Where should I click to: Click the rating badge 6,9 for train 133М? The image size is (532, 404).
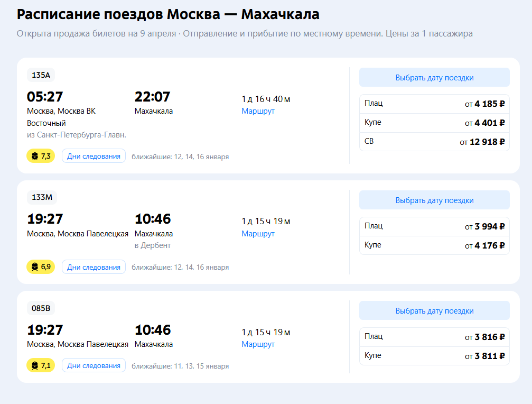click(x=41, y=267)
